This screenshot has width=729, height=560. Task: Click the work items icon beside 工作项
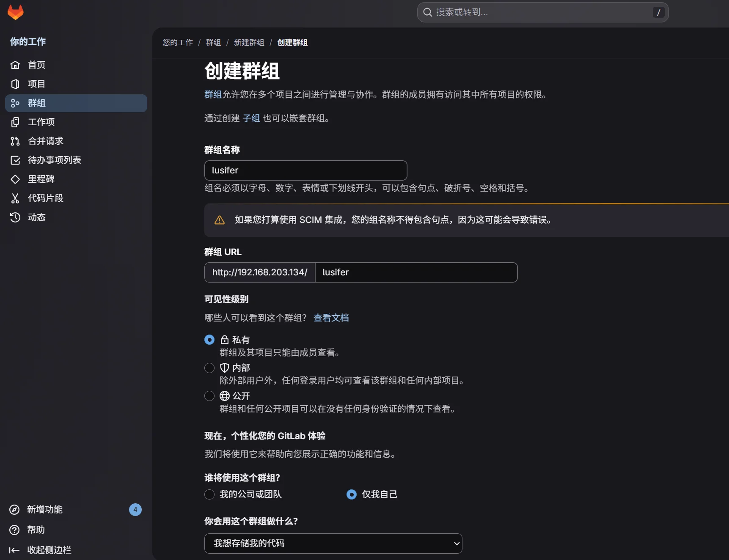point(15,122)
